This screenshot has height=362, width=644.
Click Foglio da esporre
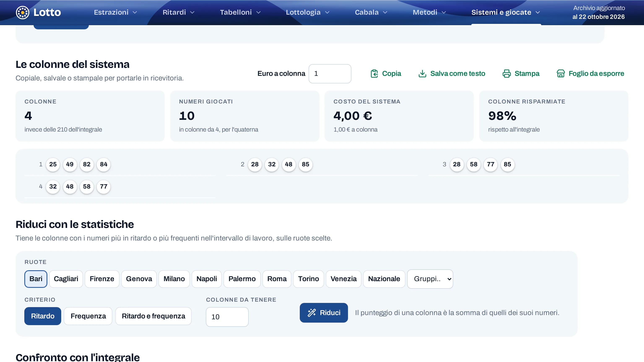point(590,74)
